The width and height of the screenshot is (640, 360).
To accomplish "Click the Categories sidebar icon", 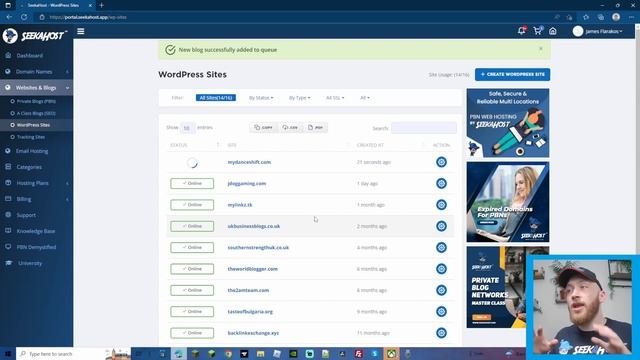I will tap(8, 167).
